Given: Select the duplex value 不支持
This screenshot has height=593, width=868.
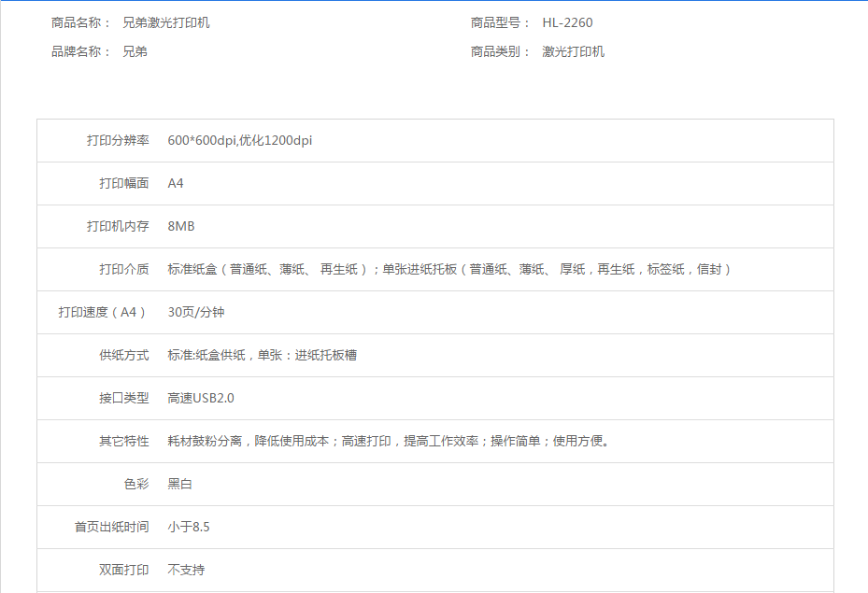Looking at the screenshot, I should (186, 570).
